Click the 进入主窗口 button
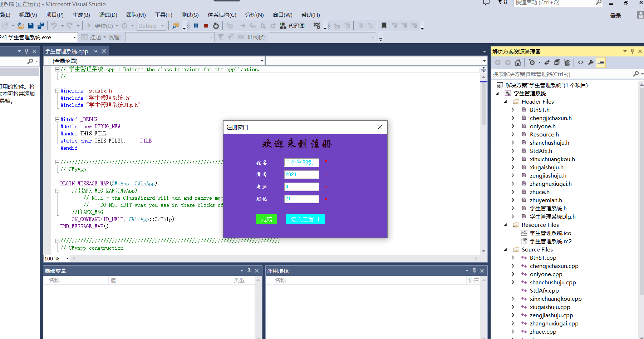The width and height of the screenshot is (644, 339). [305, 219]
